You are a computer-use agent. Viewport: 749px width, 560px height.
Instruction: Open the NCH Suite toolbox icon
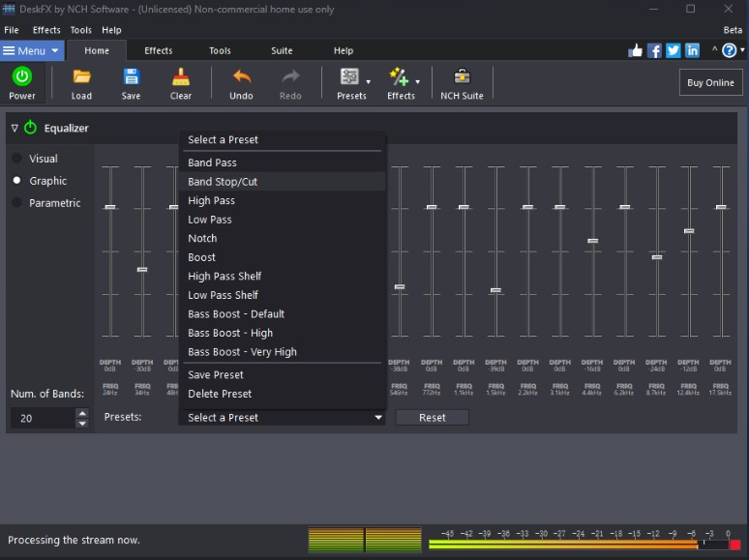coord(462,76)
